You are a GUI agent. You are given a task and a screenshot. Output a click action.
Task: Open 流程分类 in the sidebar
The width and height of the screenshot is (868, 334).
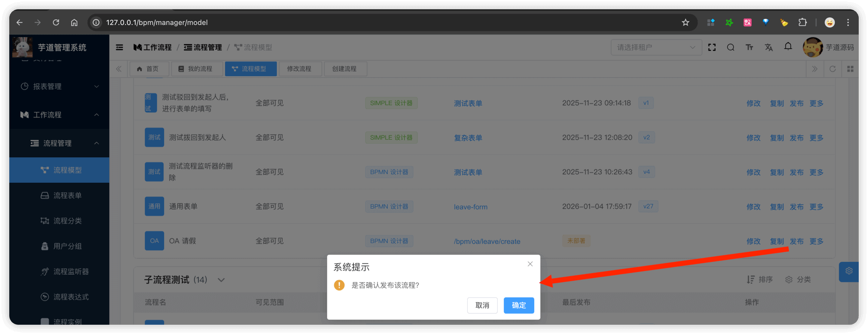point(59,221)
